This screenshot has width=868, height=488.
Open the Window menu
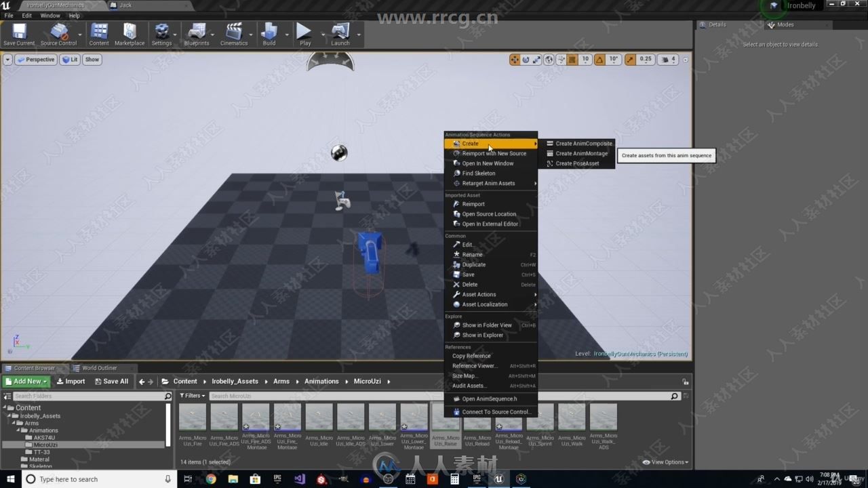(x=50, y=15)
